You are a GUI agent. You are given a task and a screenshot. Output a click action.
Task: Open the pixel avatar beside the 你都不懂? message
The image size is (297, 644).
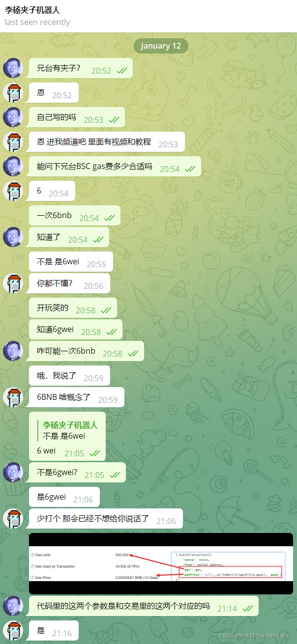pyautogui.click(x=13, y=283)
